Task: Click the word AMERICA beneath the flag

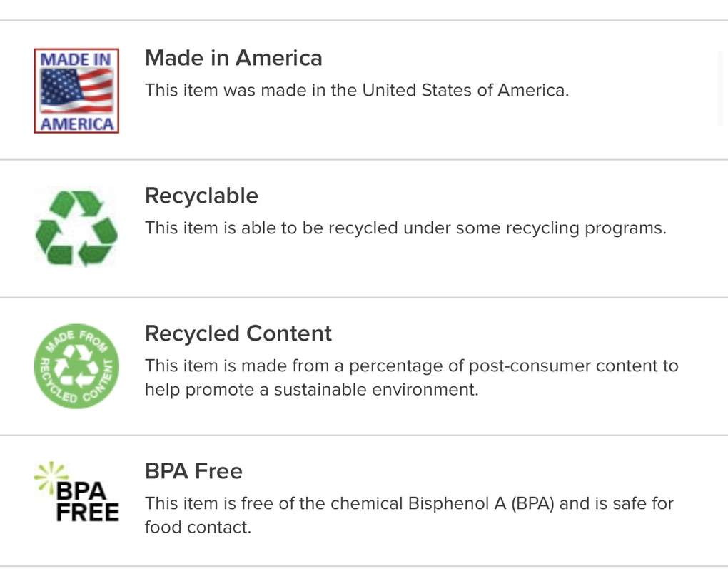Action: [76, 124]
